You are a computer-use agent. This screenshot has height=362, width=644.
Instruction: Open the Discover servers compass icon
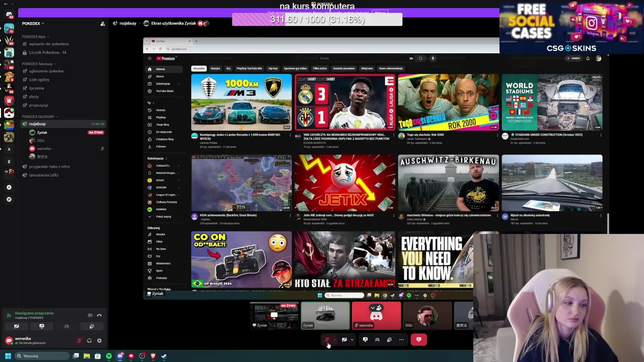coord(9,199)
